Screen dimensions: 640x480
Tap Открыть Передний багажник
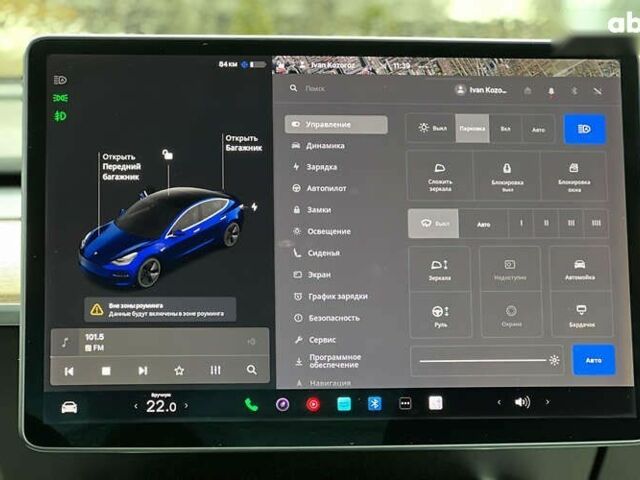(x=121, y=167)
